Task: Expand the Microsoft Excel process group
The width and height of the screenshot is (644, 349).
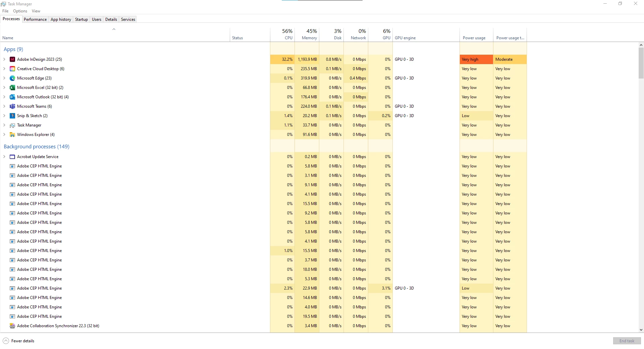Action: tap(4, 88)
